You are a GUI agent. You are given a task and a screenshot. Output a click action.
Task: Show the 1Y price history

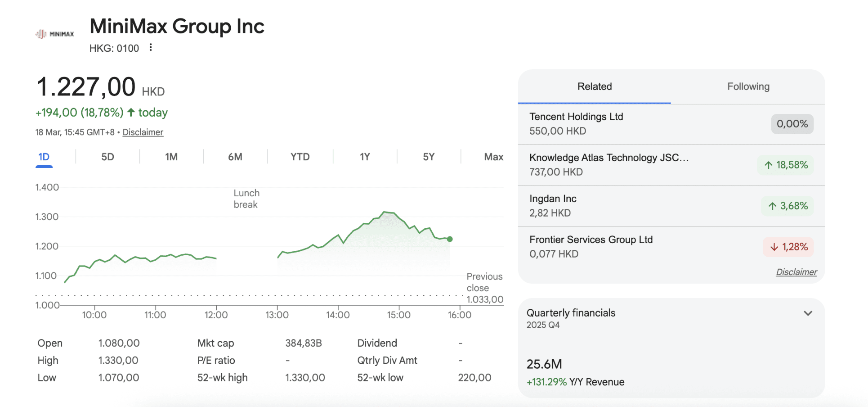click(x=365, y=157)
